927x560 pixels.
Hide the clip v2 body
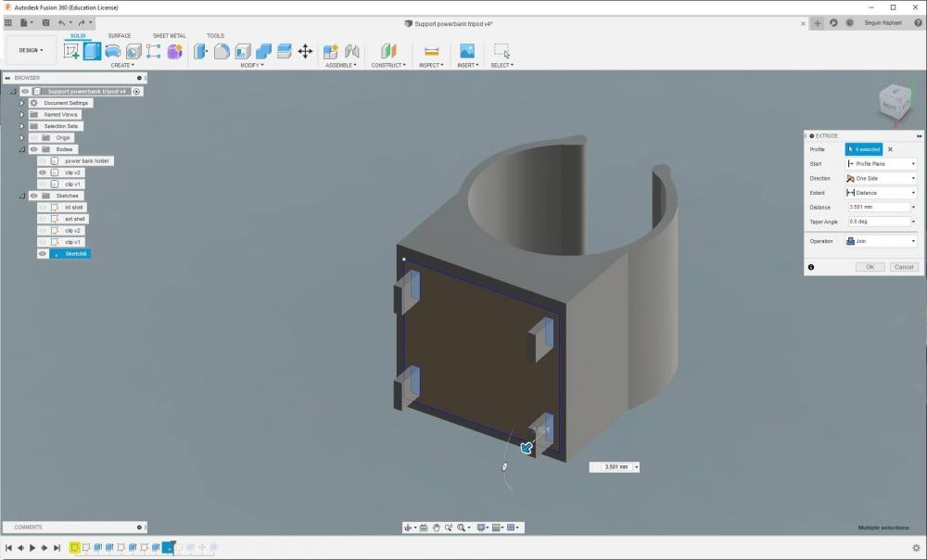point(43,172)
